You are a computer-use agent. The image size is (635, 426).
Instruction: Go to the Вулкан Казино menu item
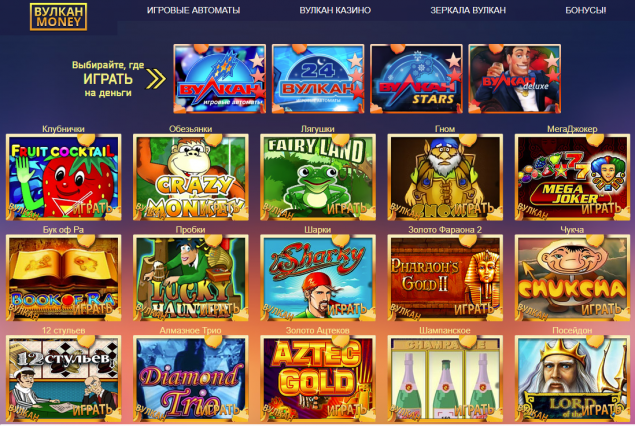click(x=335, y=10)
